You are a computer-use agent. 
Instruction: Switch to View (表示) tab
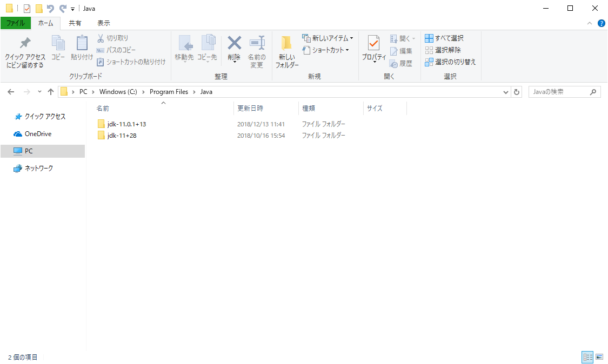pos(104,23)
